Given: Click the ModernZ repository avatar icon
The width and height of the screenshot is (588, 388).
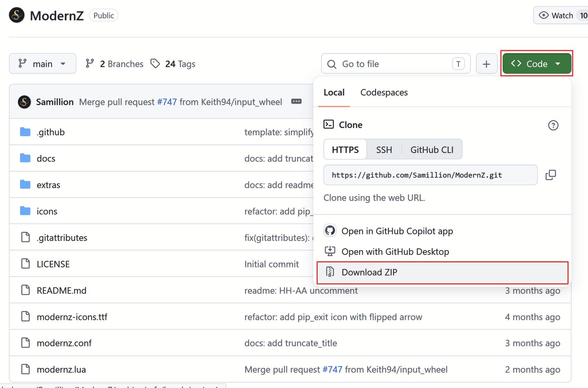Looking at the screenshot, I should pyautogui.click(x=17, y=16).
